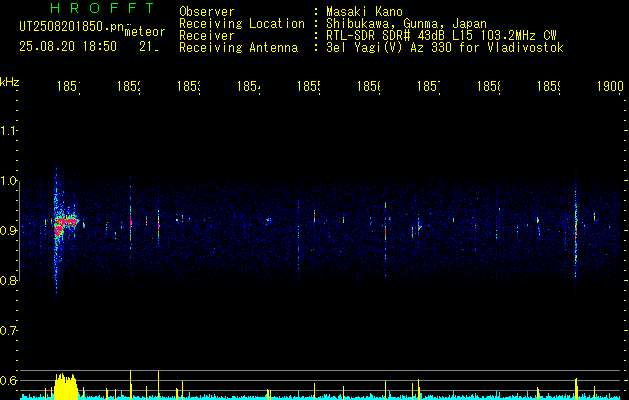
Task: Click the 1855 time axis label
Action: [308, 87]
